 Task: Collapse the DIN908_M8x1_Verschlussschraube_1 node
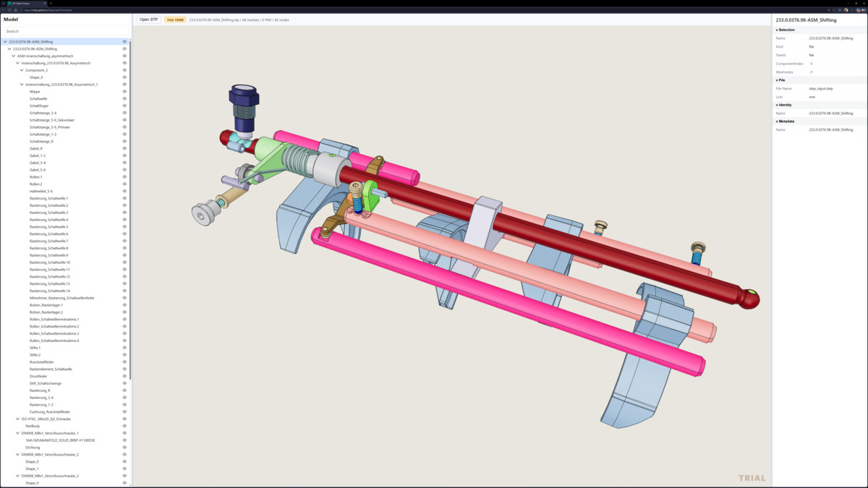point(18,433)
